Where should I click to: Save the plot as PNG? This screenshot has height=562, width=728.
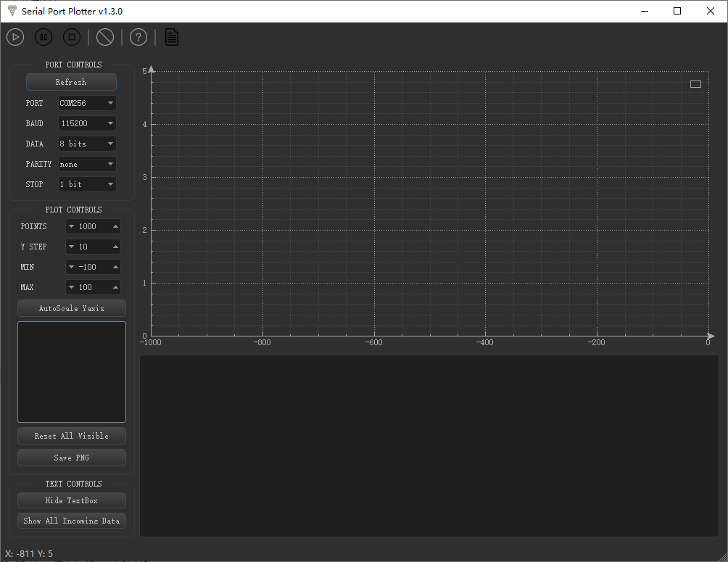click(71, 457)
